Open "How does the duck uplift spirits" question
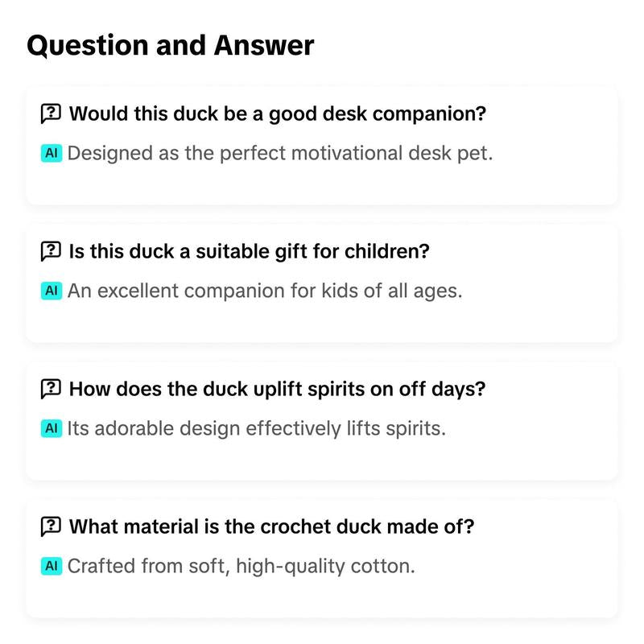This screenshot has height=644, width=644. tap(278, 390)
